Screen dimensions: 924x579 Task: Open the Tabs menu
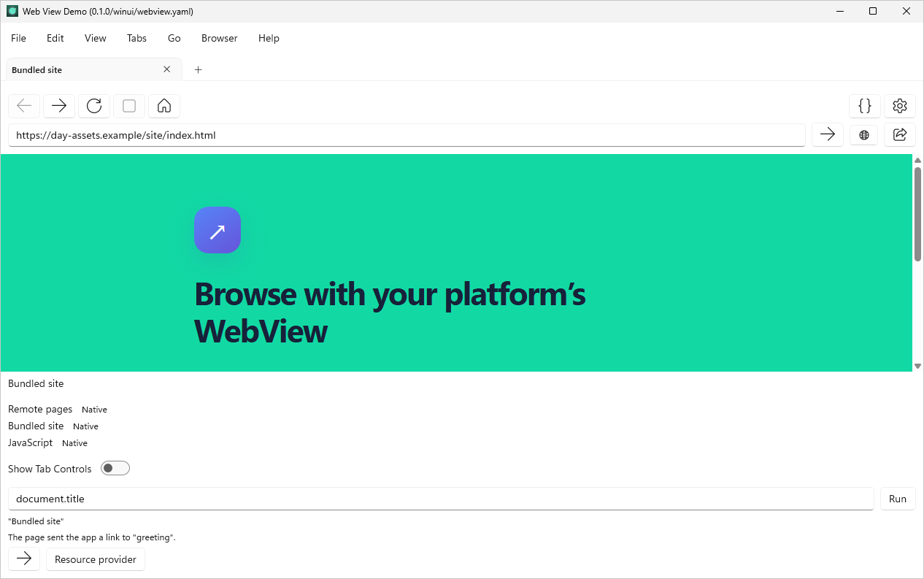136,38
